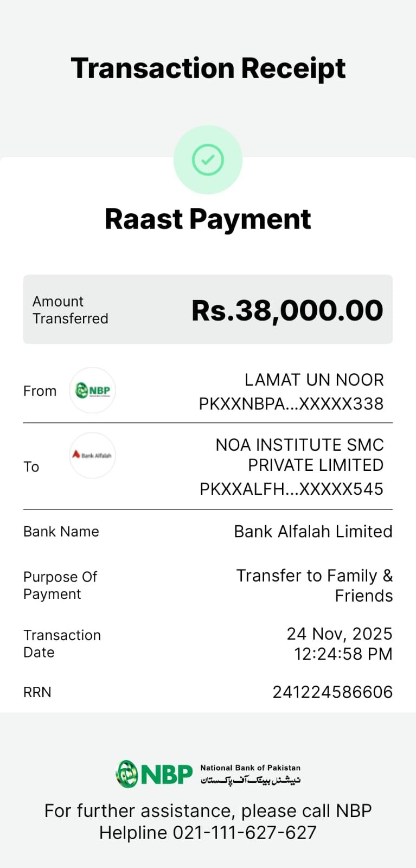This screenshot has width=416, height=868.
Task: Click the green success checkmark icon
Action: pyautogui.click(x=208, y=159)
